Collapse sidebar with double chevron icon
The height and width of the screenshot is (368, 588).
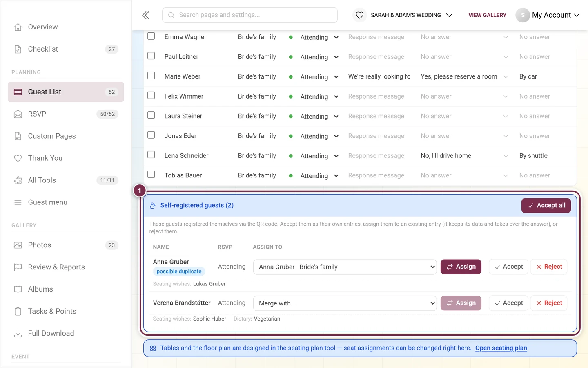(146, 15)
